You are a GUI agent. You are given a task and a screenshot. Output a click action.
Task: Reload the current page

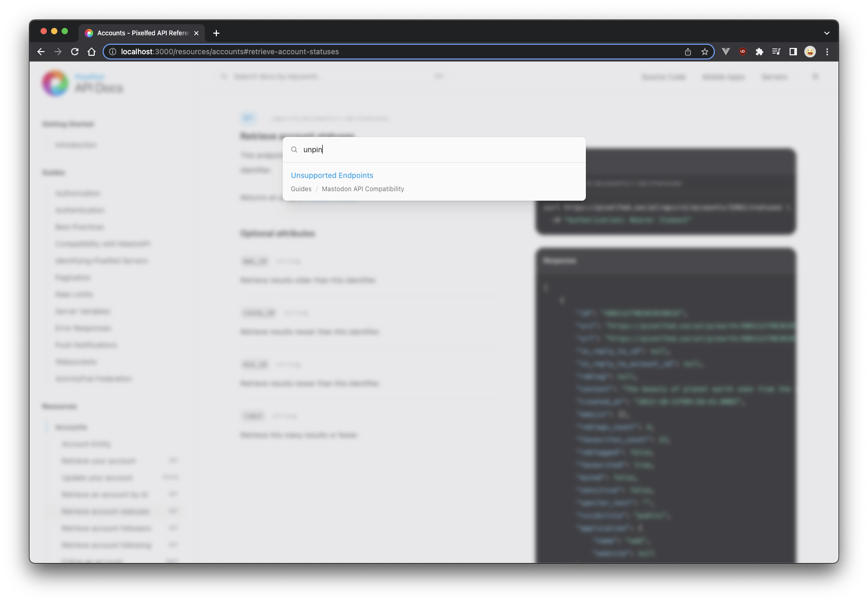point(75,52)
